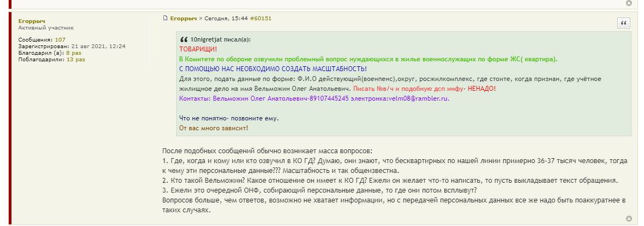Open the Егоррыч author link in post header

[184, 18]
